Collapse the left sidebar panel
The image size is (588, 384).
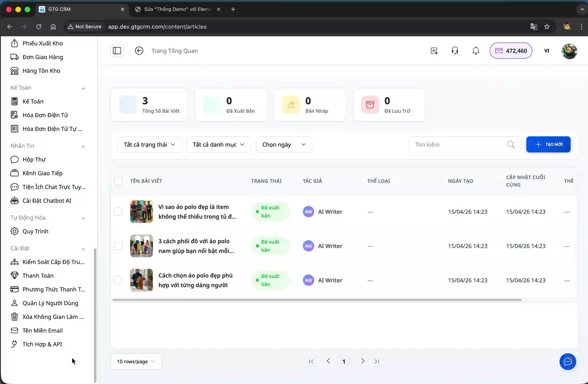pyautogui.click(x=117, y=51)
